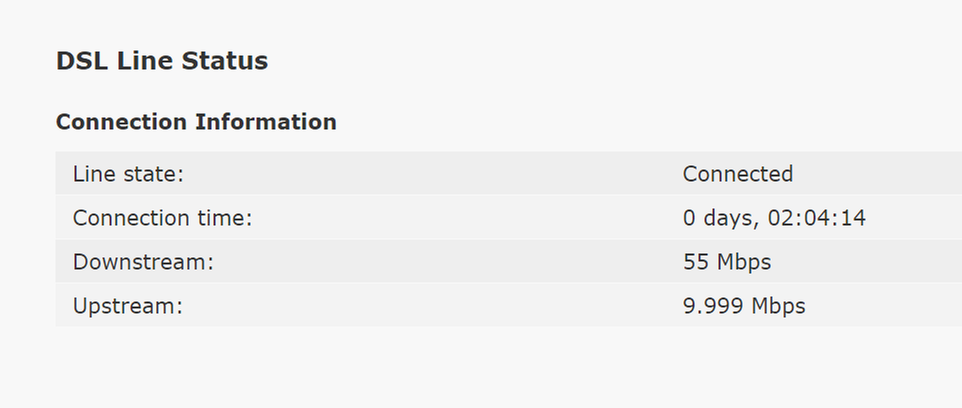Select the Connection time label

pos(162,218)
